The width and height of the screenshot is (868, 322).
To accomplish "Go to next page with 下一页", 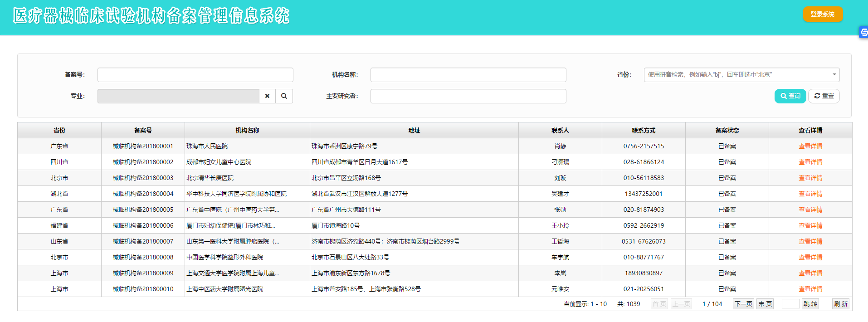I will [x=743, y=304].
